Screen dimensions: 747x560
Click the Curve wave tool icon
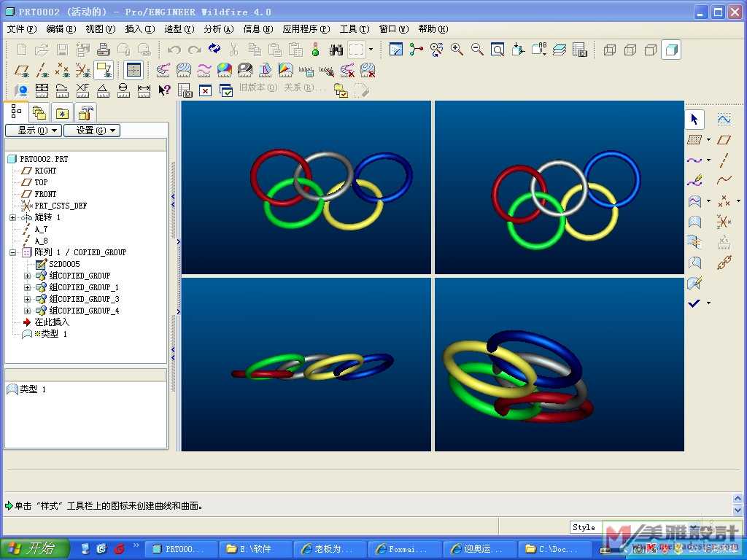[694, 160]
